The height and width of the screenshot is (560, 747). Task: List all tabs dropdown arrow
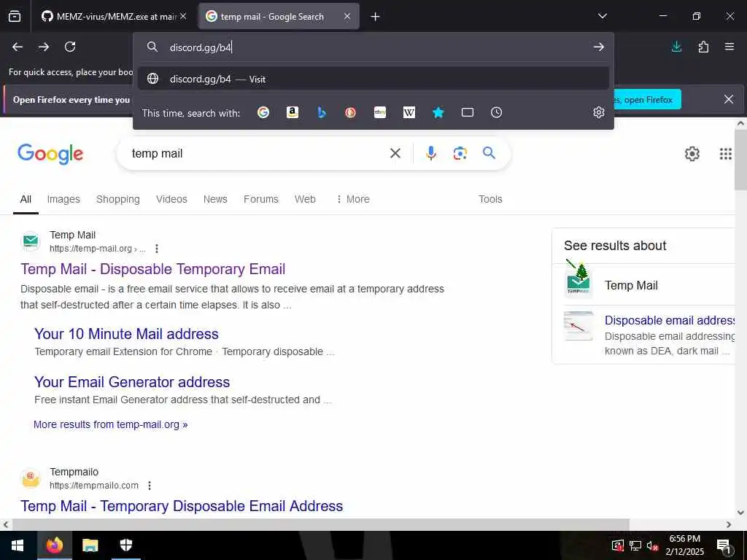coord(603,16)
